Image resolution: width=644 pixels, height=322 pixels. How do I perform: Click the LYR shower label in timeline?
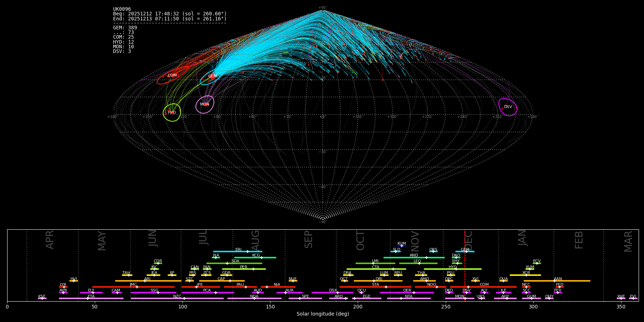pos(63,285)
